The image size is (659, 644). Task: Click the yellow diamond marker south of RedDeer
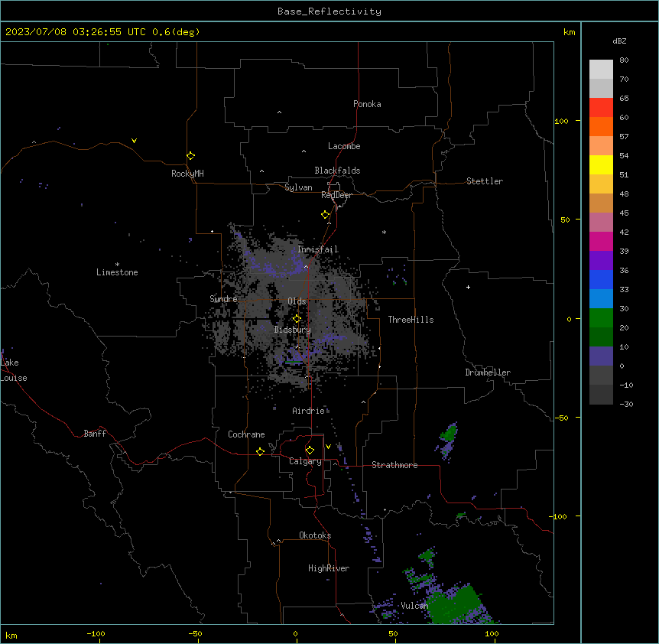click(x=325, y=215)
